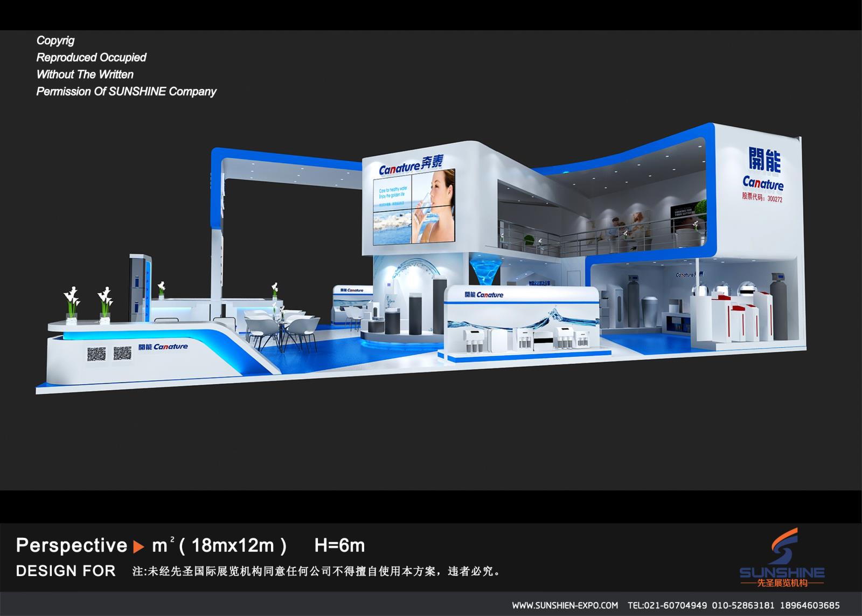Select the "H=6m" height value

point(339,546)
